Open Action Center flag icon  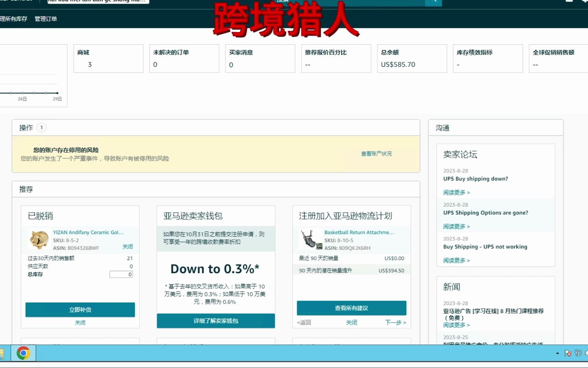point(568,353)
